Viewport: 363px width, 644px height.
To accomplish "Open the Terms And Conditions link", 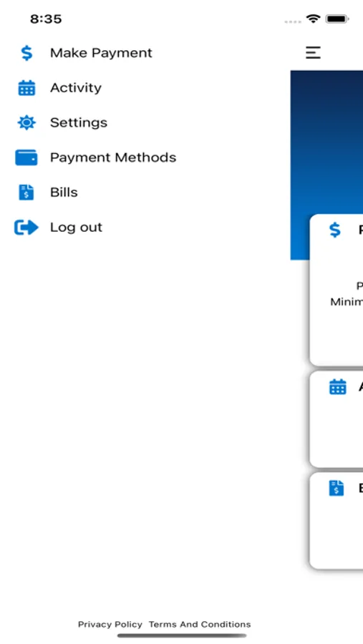I will [200, 624].
